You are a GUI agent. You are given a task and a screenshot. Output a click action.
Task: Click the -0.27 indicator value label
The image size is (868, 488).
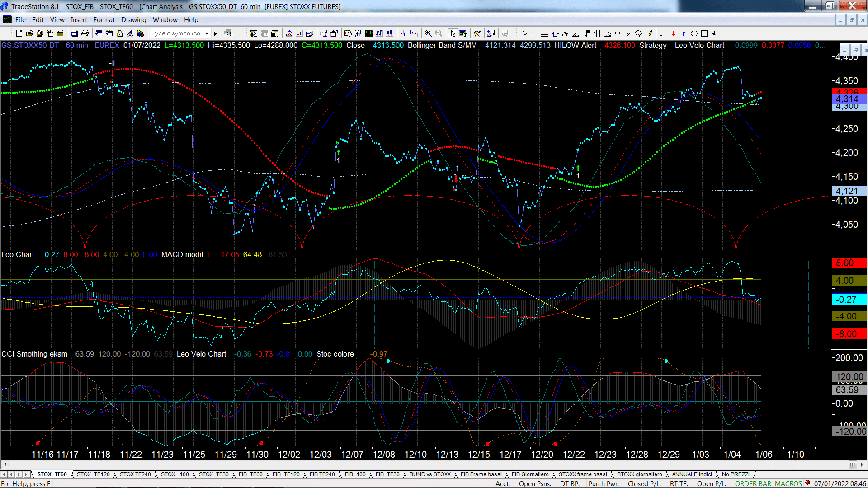[849, 299]
